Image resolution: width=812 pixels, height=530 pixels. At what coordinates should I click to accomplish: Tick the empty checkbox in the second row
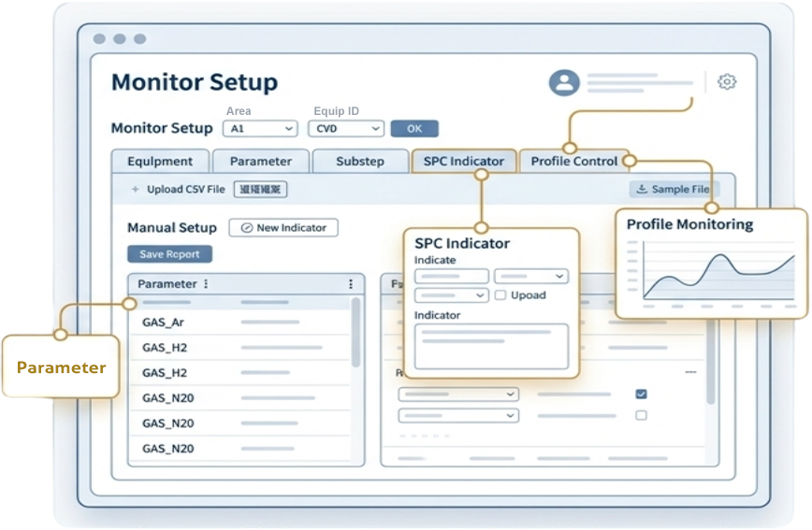641,415
